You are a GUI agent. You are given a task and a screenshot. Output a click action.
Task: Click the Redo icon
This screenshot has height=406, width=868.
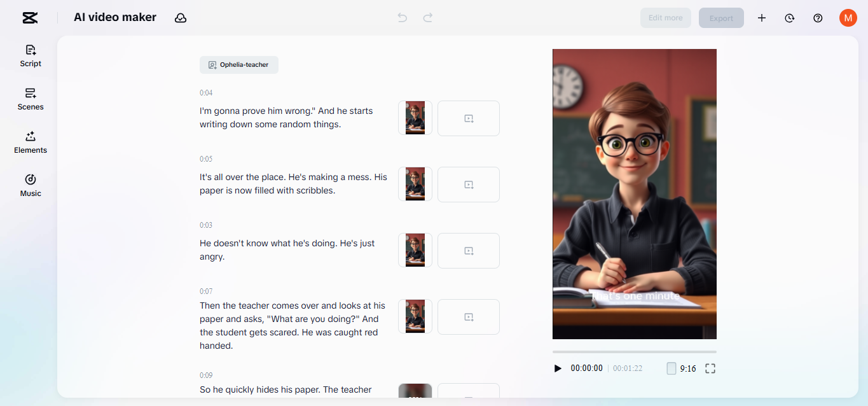(x=427, y=18)
